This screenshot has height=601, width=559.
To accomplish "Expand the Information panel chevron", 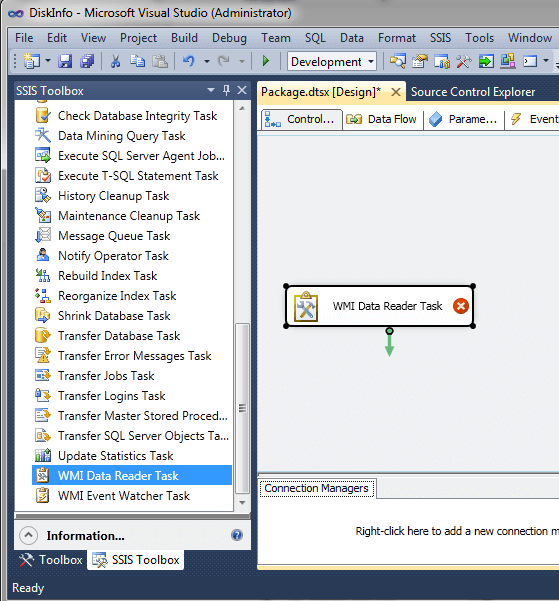I will [x=28, y=535].
